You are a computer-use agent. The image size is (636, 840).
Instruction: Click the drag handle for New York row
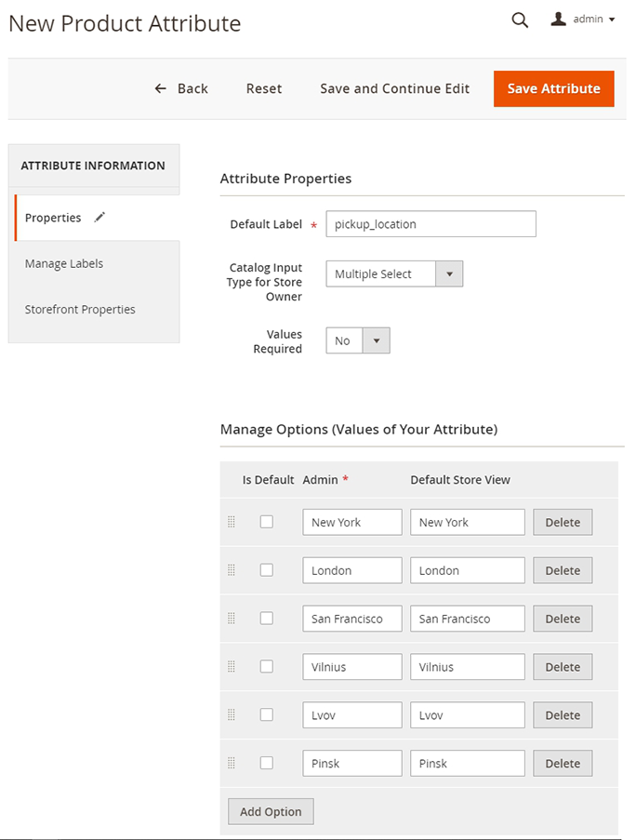click(x=232, y=522)
